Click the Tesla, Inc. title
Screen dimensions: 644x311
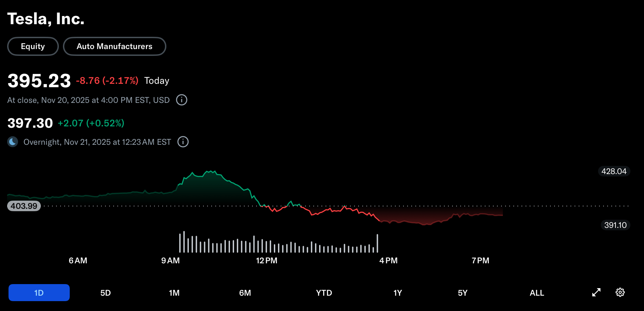[x=46, y=19]
